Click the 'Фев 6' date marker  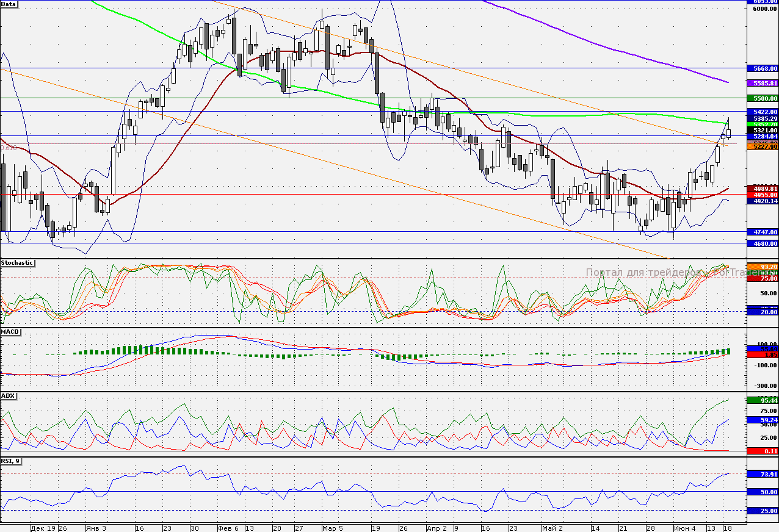click(228, 528)
